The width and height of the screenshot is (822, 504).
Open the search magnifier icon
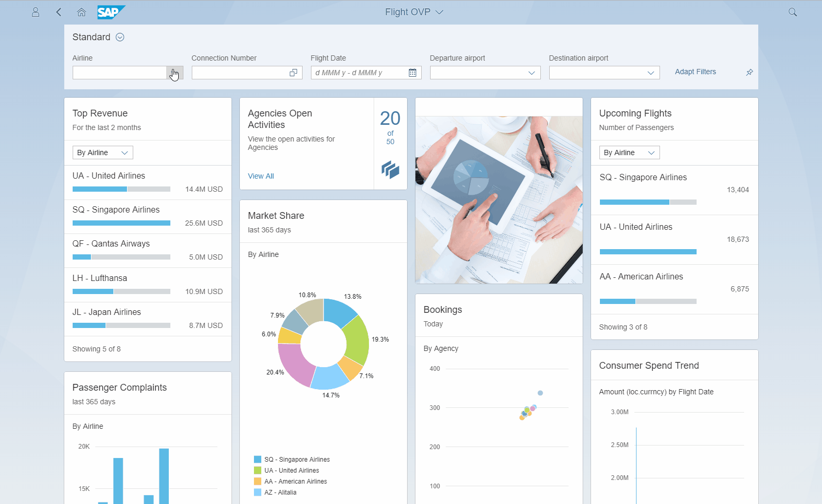pyautogui.click(x=793, y=12)
